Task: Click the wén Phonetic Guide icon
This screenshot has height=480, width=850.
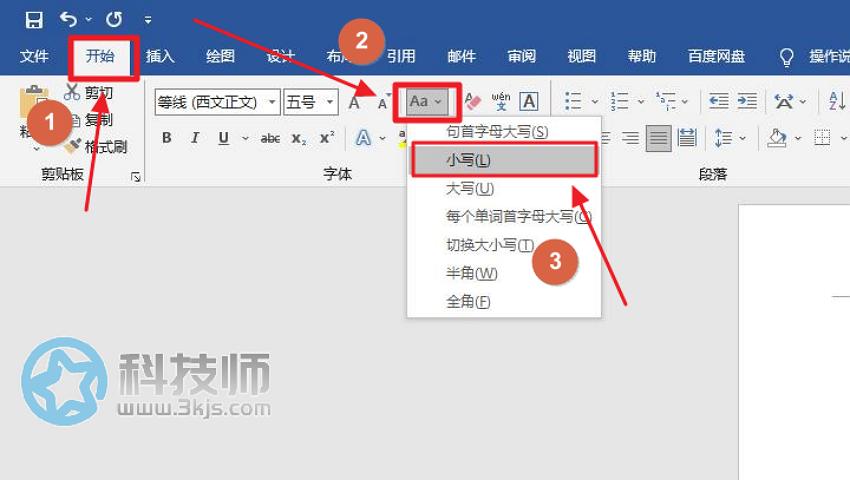Action: (x=501, y=101)
